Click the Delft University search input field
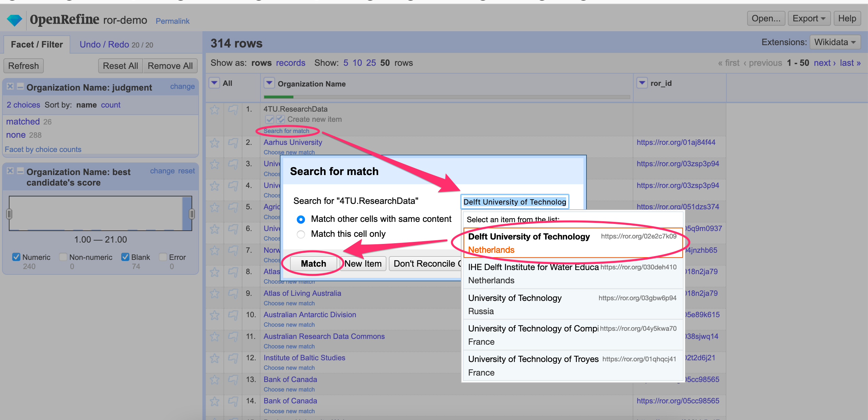Viewport: 868px width, 420px height. tap(514, 202)
